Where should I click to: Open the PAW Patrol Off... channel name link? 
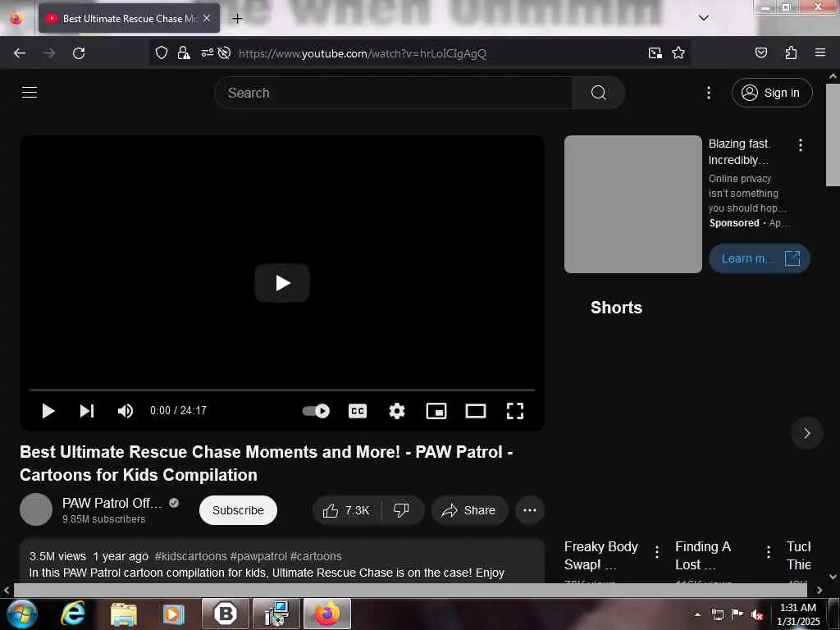click(x=112, y=503)
